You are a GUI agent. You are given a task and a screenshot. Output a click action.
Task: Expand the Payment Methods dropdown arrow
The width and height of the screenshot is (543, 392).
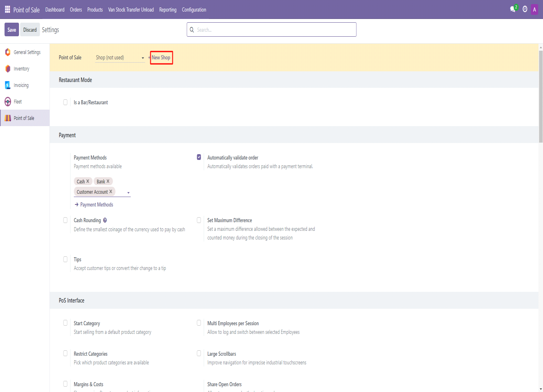128,192
